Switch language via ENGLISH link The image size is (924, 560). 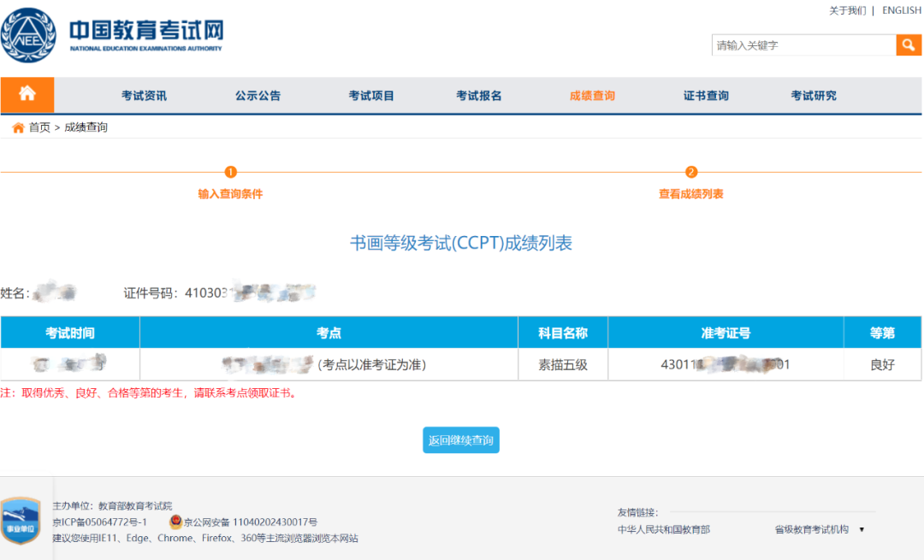[902, 10]
